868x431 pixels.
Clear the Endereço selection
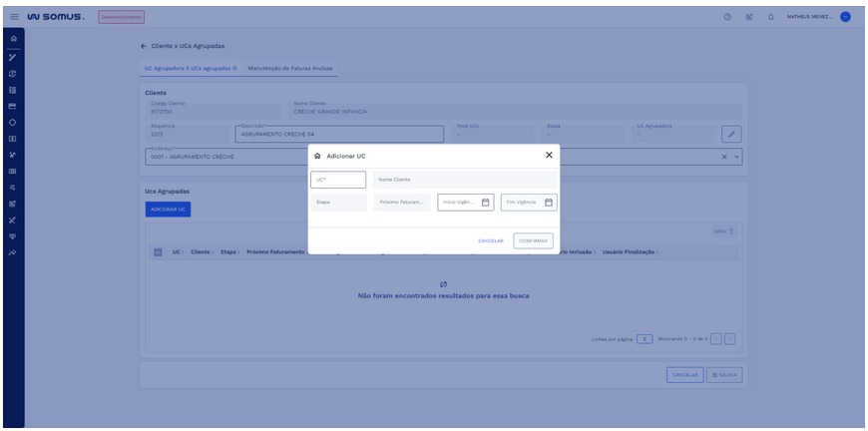tap(724, 157)
